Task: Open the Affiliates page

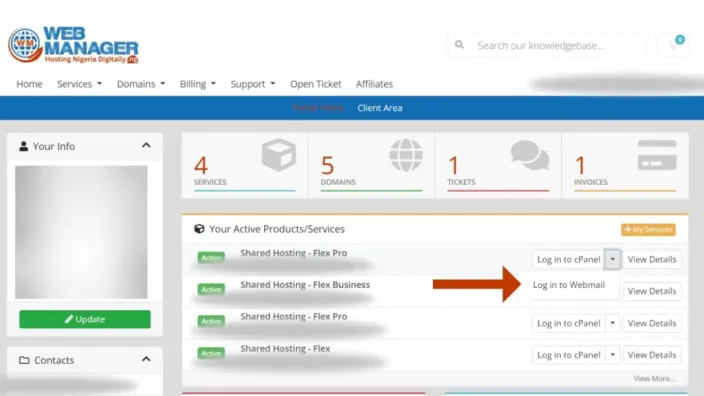Action: pyautogui.click(x=374, y=84)
